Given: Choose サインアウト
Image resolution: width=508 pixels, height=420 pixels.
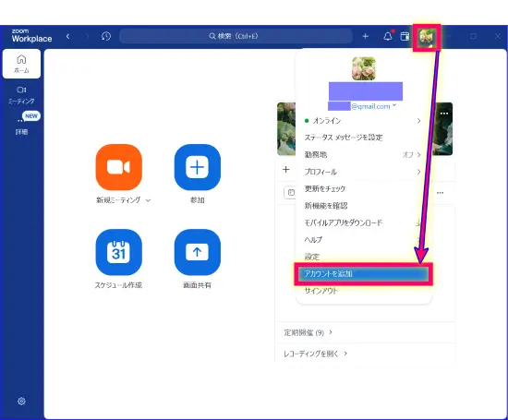Looking at the screenshot, I should [x=364, y=291].
